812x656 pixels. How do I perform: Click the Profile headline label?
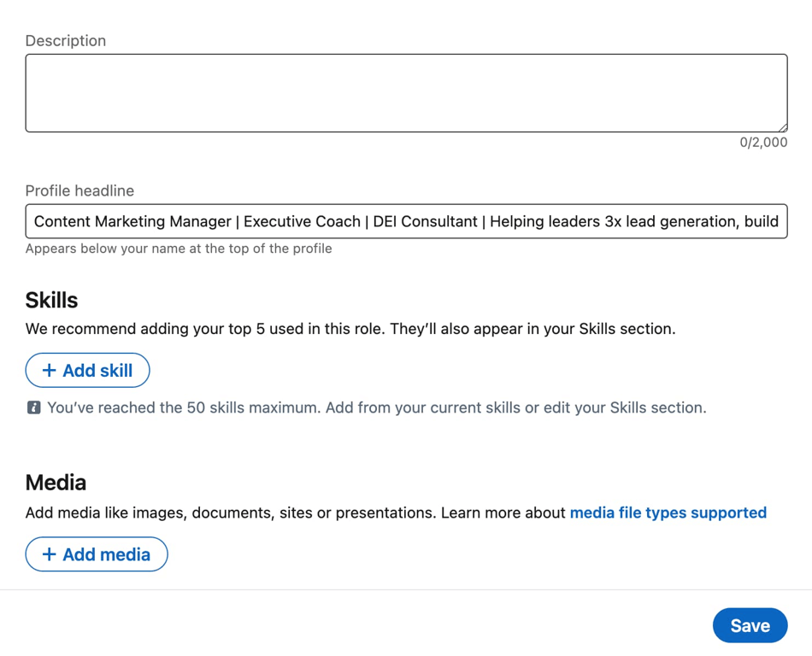tap(79, 190)
